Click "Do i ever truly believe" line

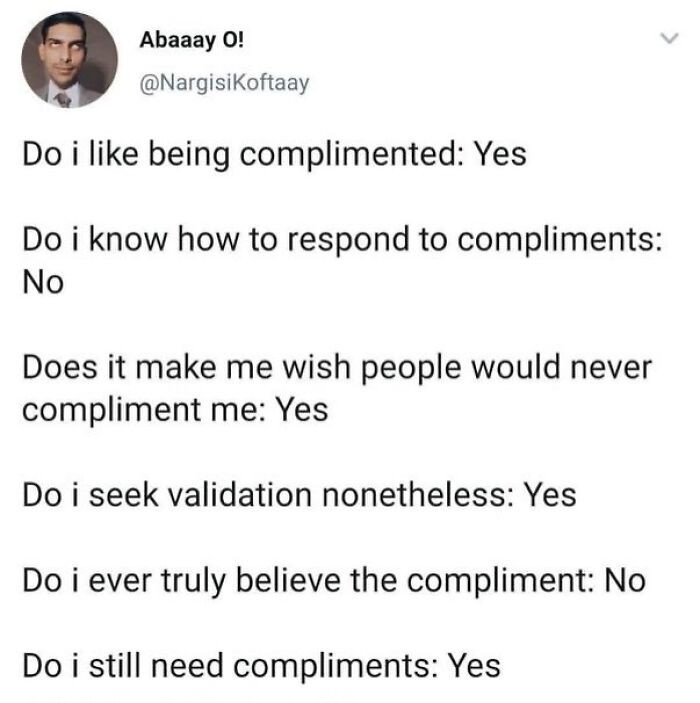pos(333,581)
